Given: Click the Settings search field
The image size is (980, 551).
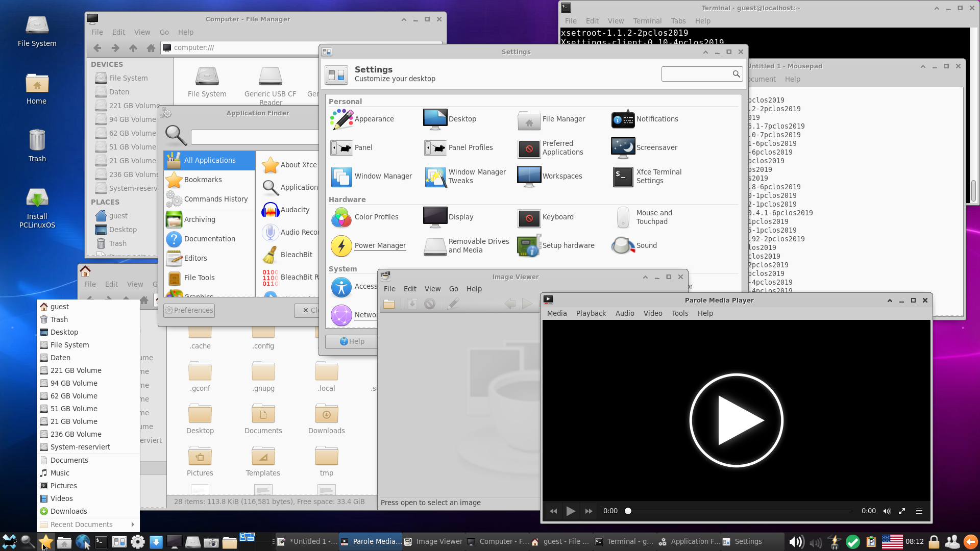Looking at the screenshot, I should click(696, 74).
